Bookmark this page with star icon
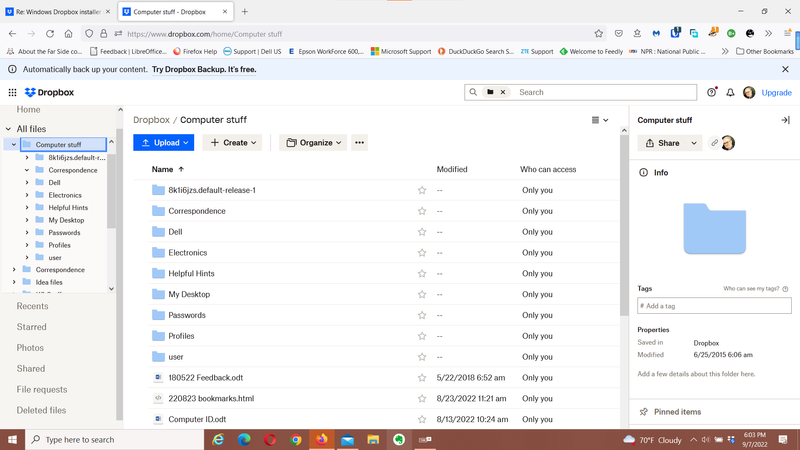Screen dimensions: 800x450 tap(598, 34)
